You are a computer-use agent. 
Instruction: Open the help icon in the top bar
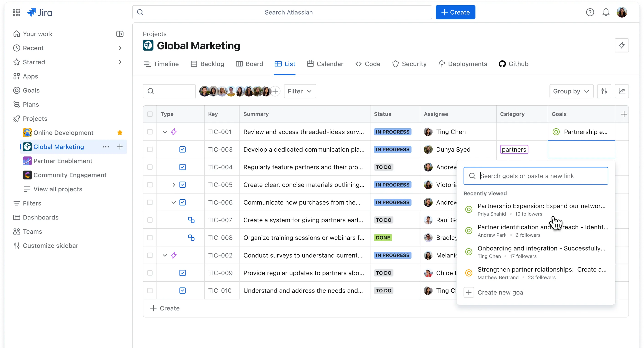[590, 12]
